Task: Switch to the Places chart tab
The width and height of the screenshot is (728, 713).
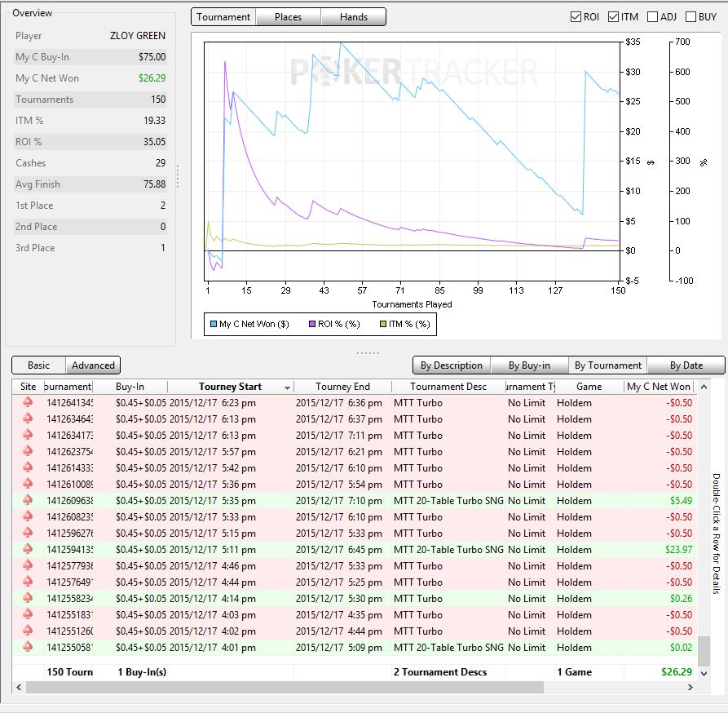Action: click(x=288, y=17)
